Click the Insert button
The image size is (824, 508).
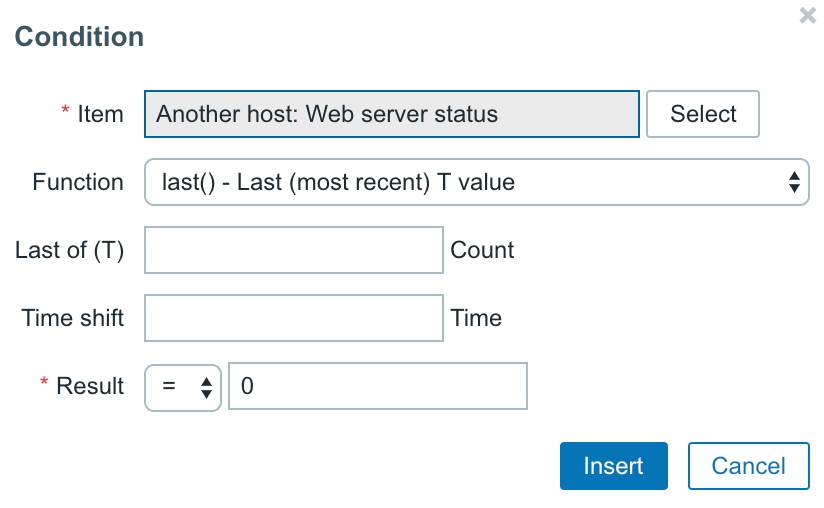614,466
